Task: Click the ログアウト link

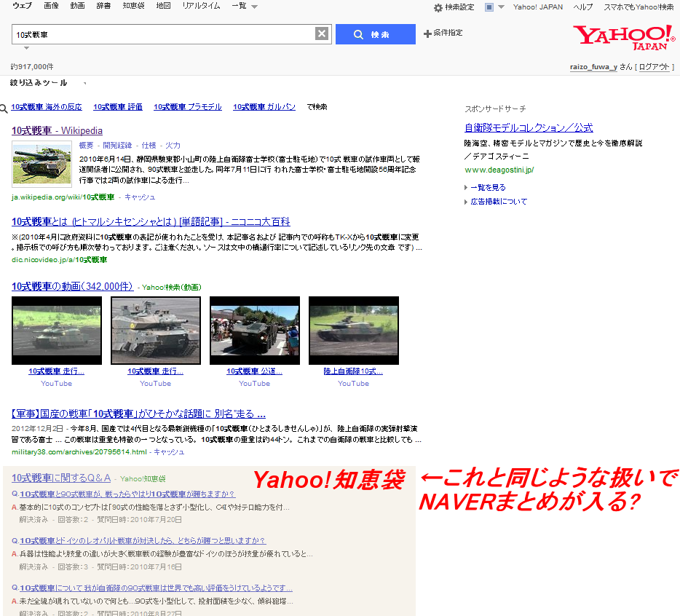Action: pyautogui.click(x=654, y=67)
